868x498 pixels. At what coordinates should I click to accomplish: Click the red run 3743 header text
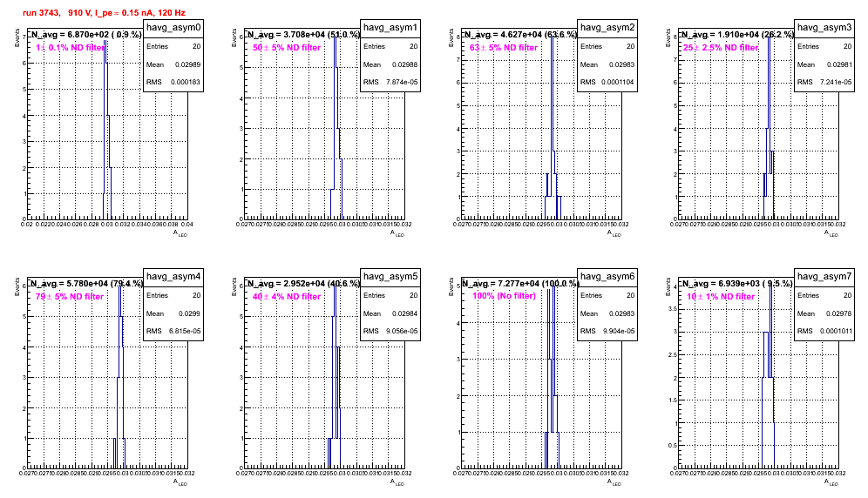(x=105, y=13)
